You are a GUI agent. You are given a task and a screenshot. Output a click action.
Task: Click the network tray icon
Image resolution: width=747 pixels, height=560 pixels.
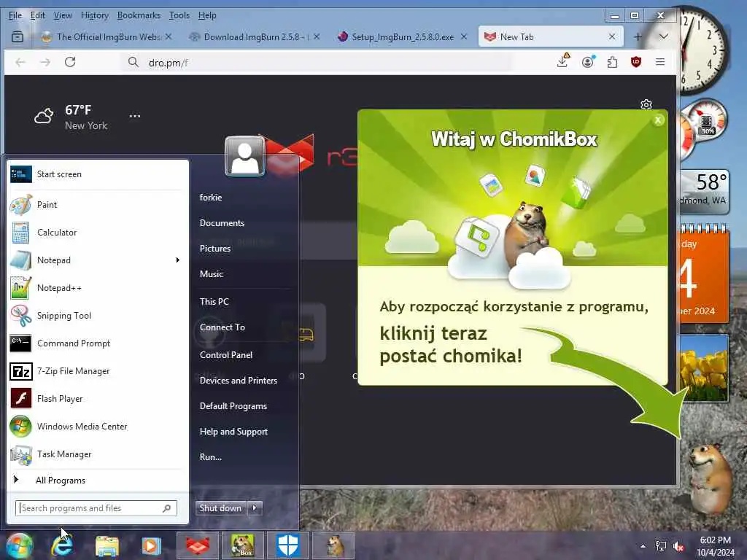(x=661, y=545)
